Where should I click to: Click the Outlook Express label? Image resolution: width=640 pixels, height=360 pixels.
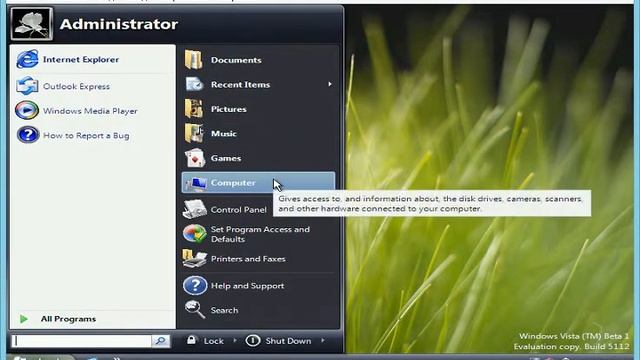(76, 87)
